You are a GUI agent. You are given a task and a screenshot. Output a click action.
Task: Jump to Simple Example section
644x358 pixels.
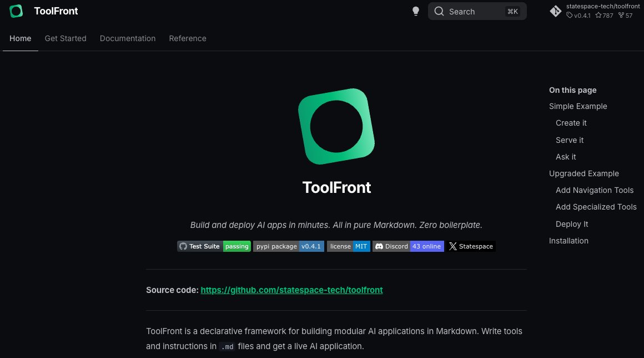(578, 106)
